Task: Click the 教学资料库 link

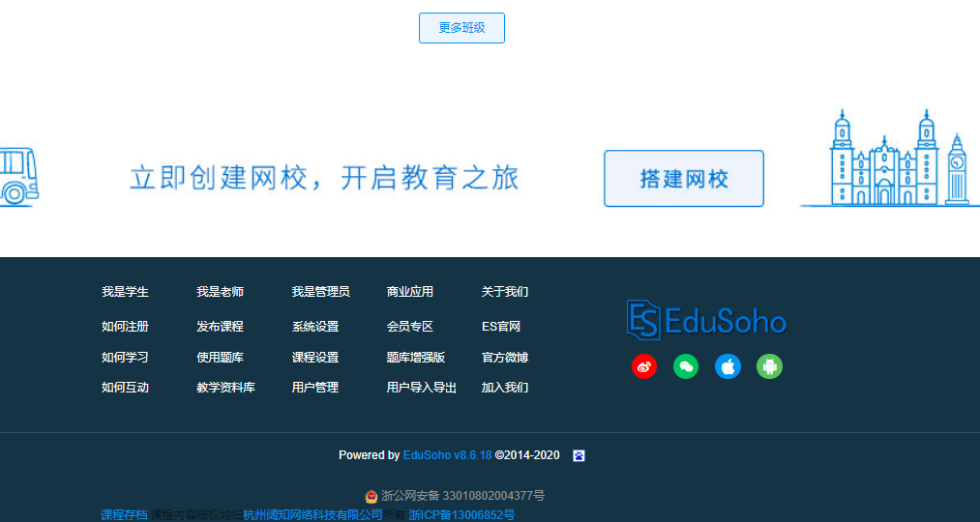Action: 225,388
